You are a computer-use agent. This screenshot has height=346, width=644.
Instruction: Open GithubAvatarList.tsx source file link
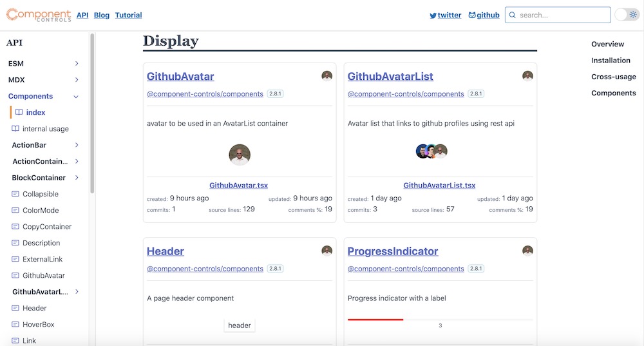[439, 186]
